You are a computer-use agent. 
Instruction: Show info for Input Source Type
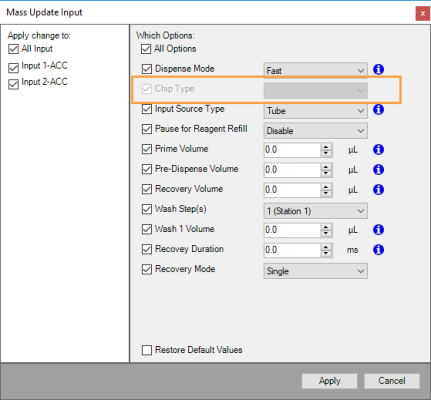click(378, 110)
